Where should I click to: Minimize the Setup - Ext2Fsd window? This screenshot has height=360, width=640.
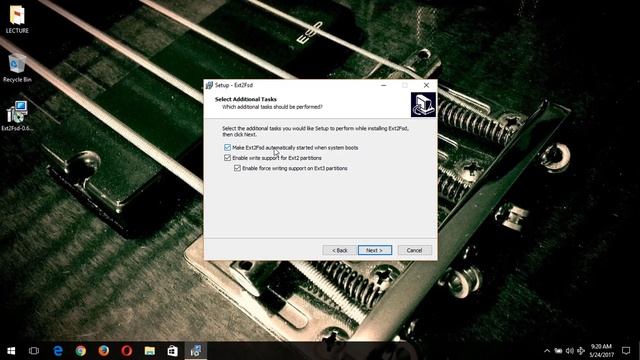384,85
